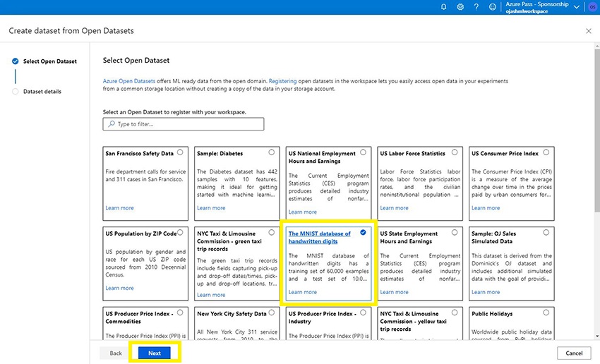Select the San Francisco Safety Data radio button
This screenshot has height=364, width=600.
click(x=180, y=152)
